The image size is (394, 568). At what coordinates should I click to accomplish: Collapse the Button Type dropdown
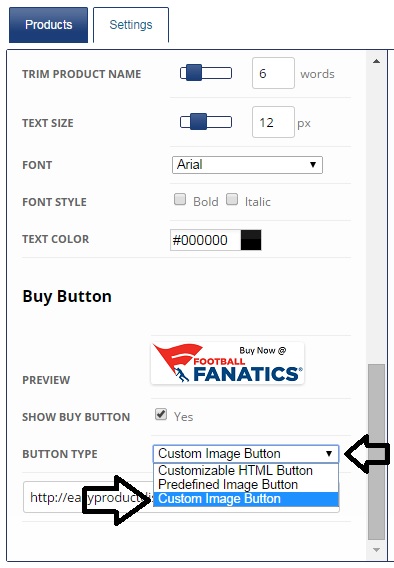[x=246, y=454]
